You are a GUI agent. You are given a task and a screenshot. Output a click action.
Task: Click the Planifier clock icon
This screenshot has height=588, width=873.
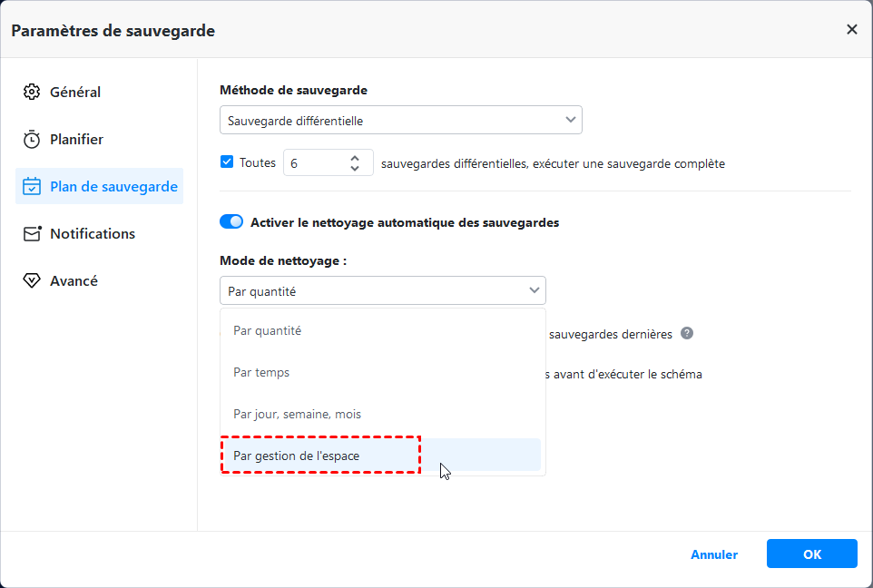[32, 140]
